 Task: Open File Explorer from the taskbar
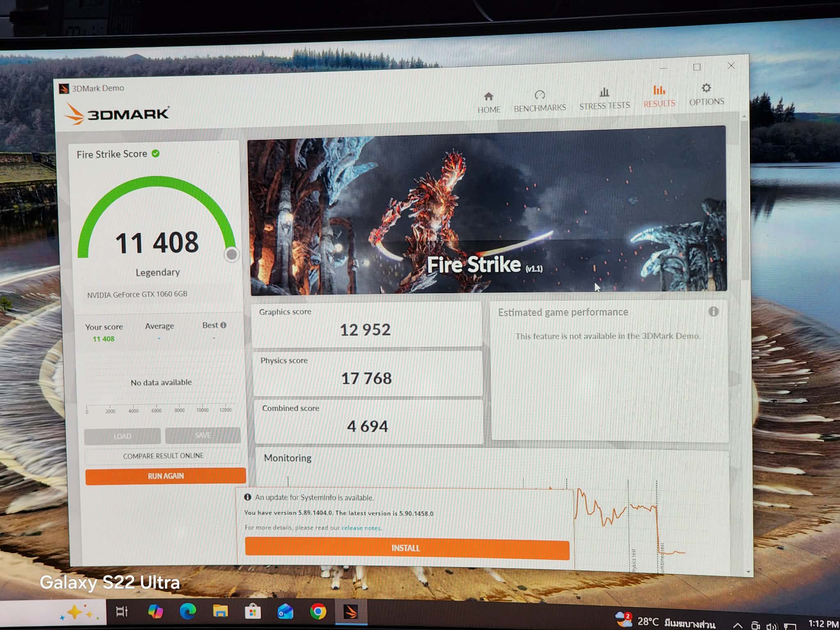(220, 612)
